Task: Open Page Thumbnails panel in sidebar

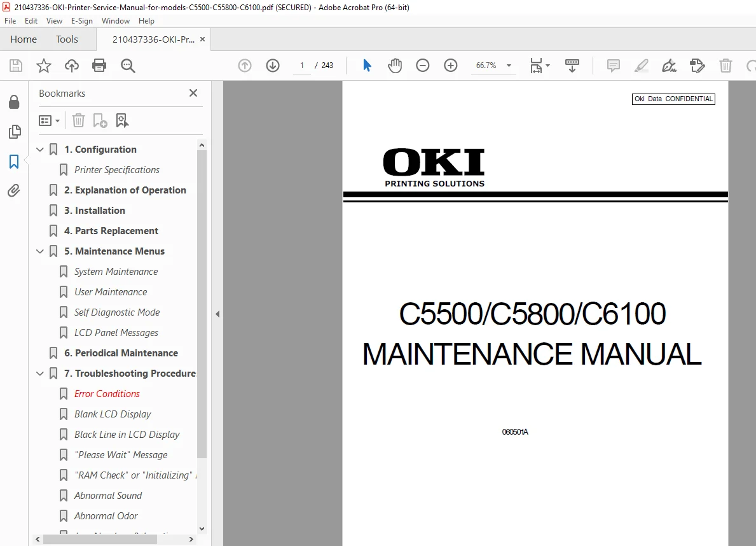Action: (15, 131)
